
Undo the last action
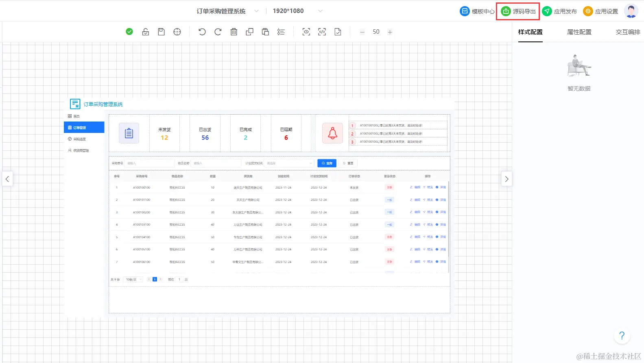(202, 32)
